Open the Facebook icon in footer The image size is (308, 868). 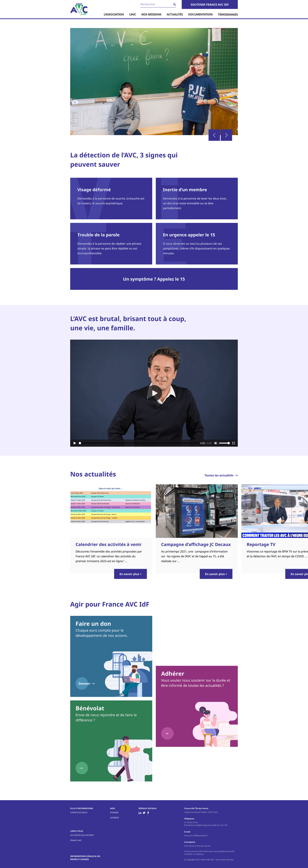pyautogui.click(x=148, y=813)
